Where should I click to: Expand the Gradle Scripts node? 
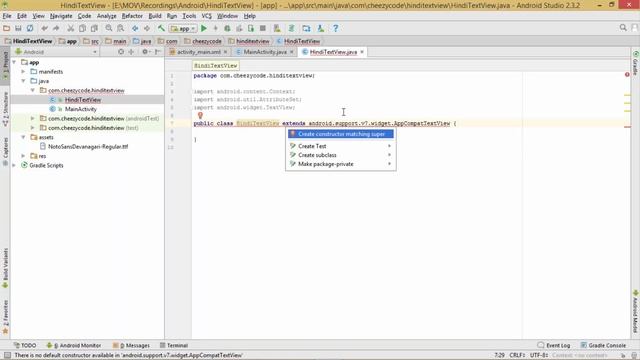click(x=14, y=165)
